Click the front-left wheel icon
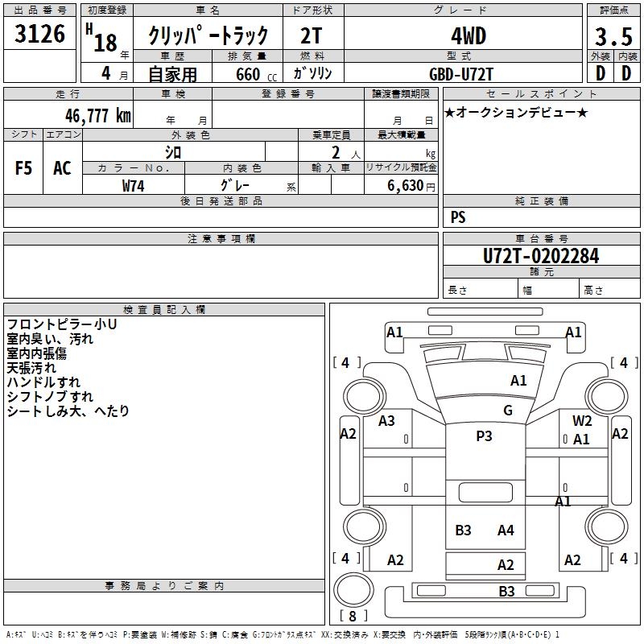Screen dimensions: 644x644 coord(364,397)
